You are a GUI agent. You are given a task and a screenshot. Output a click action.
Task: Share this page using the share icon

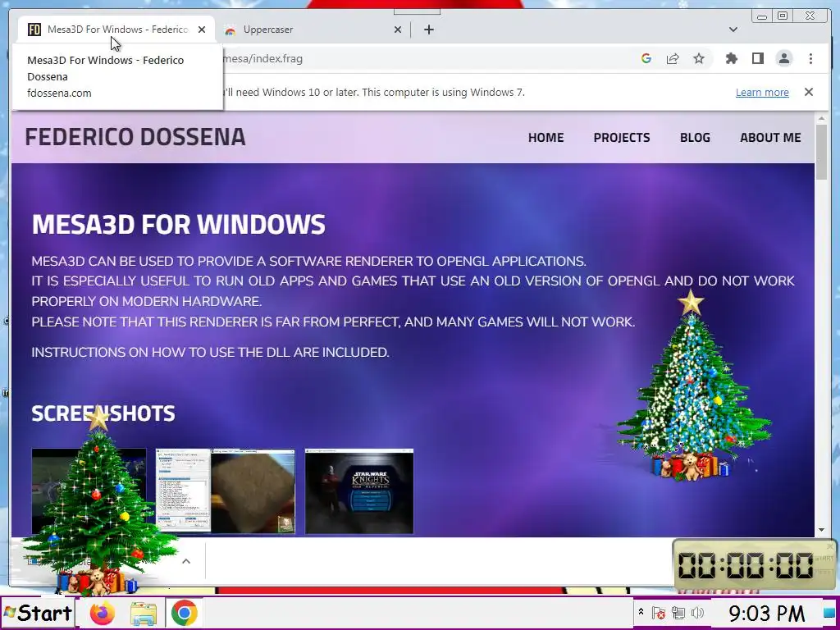[673, 58]
